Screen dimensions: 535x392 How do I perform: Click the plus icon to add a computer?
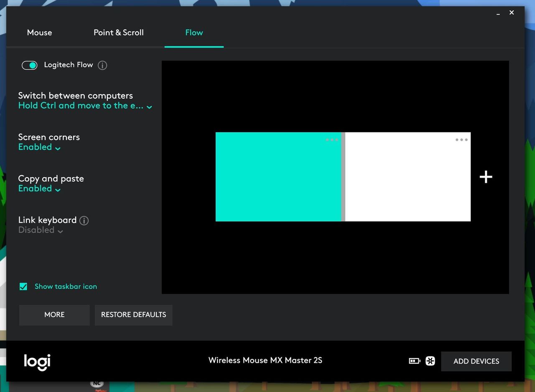486,177
